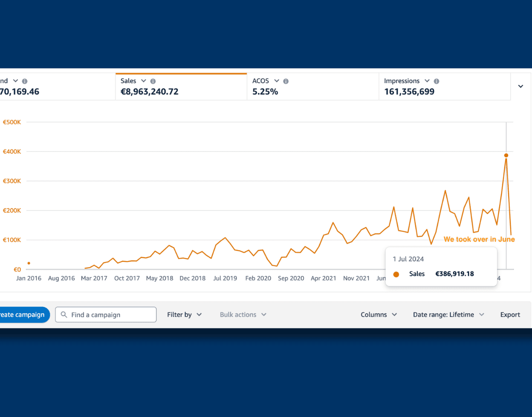Open the ACOS metric dropdown chevron
Image resolution: width=532 pixels, height=417 pixels.
coord(277,81)
